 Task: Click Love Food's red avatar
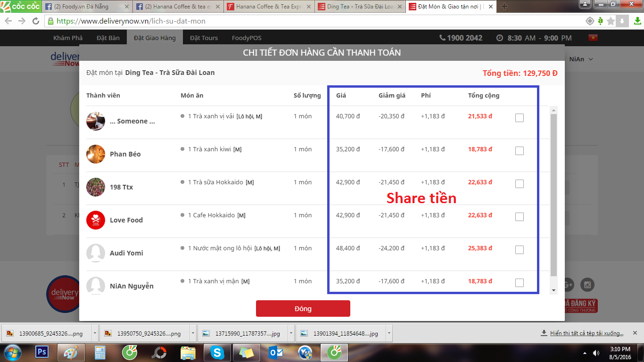point(96,220)
